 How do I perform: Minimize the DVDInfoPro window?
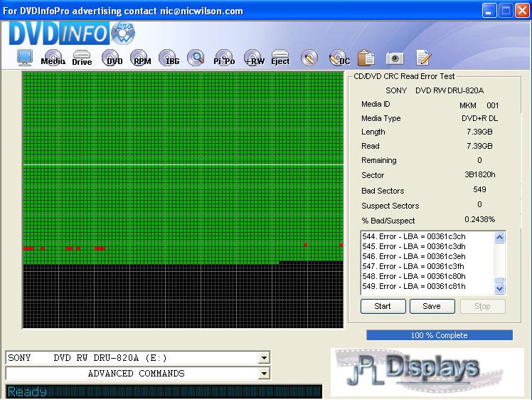489,11
